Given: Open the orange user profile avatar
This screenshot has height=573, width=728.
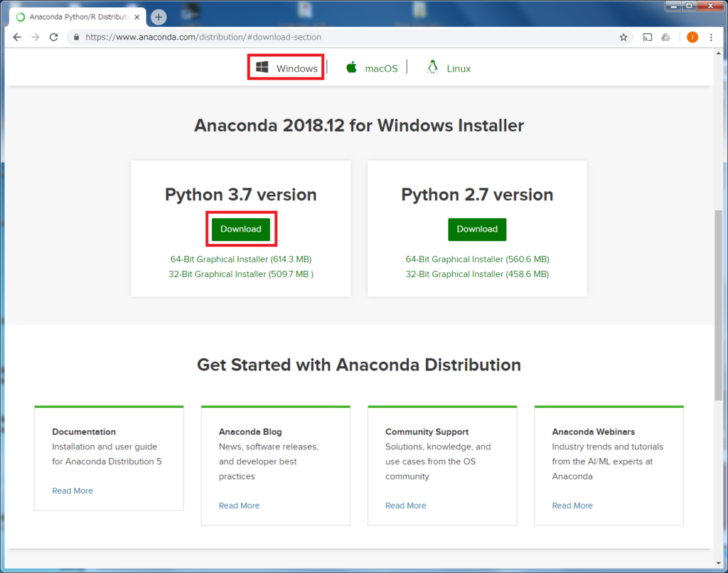Looking at the screenshot, I should (x=692, y=37).
